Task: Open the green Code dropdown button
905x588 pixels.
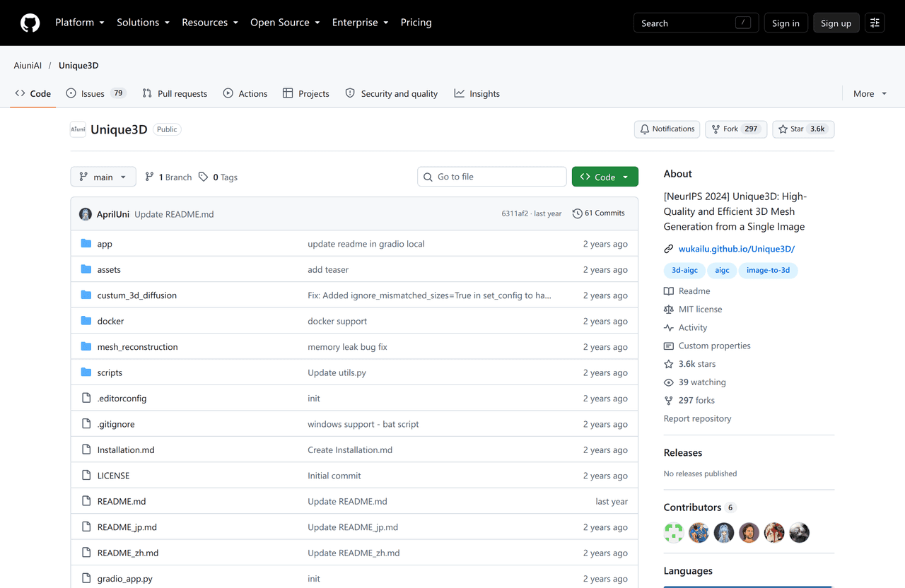Action: pyautogui.click(x=605, y=177)
